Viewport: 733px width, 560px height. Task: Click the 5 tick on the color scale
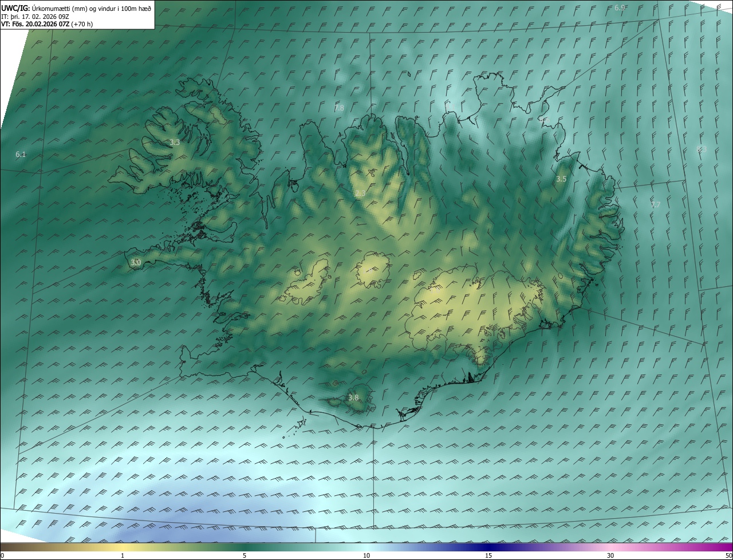point(245,555)
